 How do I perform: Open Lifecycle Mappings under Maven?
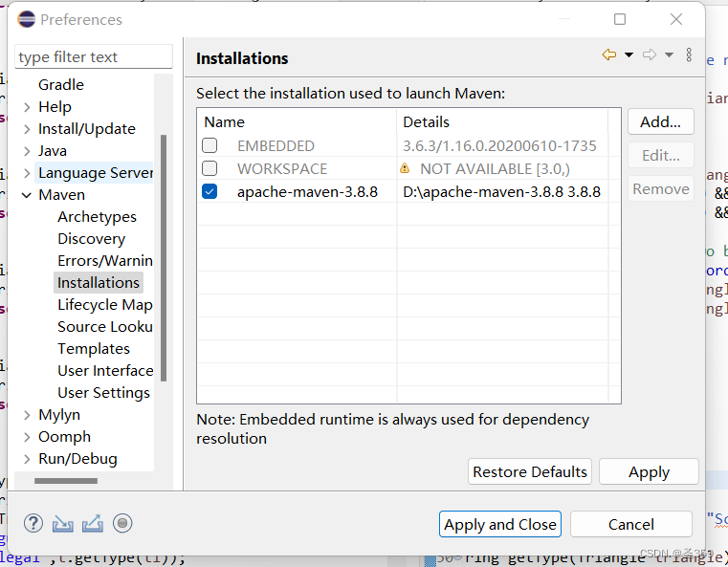click(x=105, y=305)
